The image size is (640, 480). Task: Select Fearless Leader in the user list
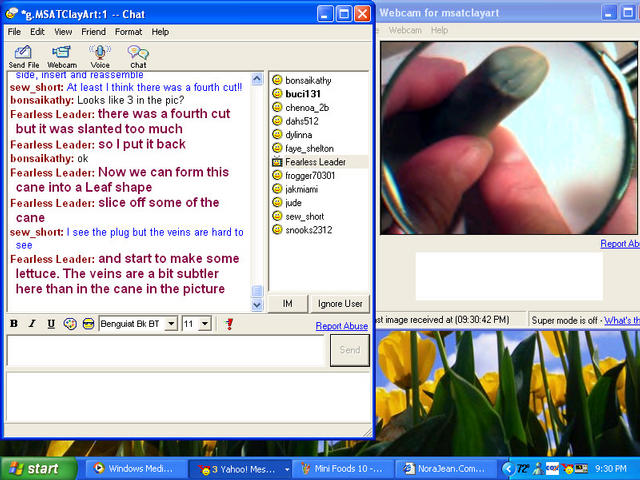(x=315, y=162)
